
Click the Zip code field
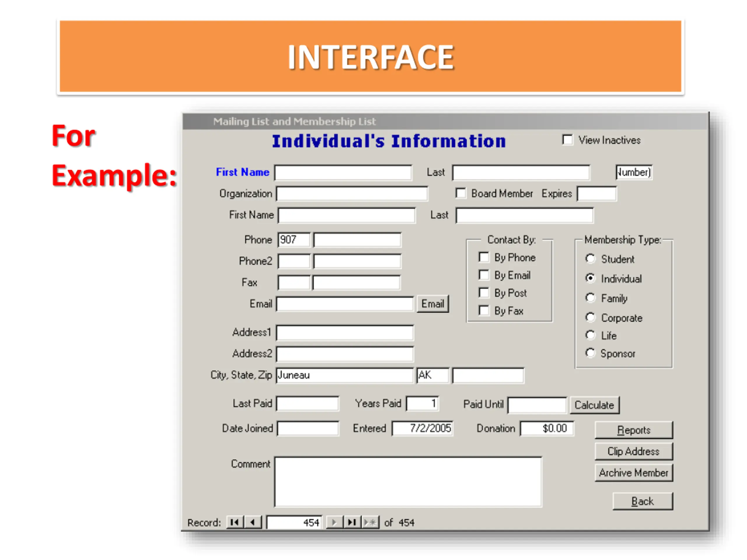click(x=488, y=375)
